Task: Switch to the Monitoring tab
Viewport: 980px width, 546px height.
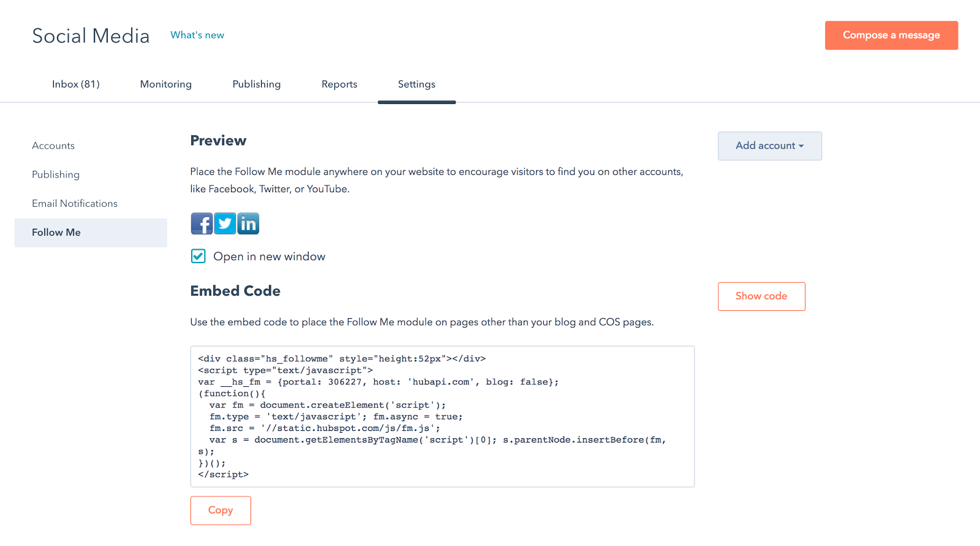Action: point(166,84)
